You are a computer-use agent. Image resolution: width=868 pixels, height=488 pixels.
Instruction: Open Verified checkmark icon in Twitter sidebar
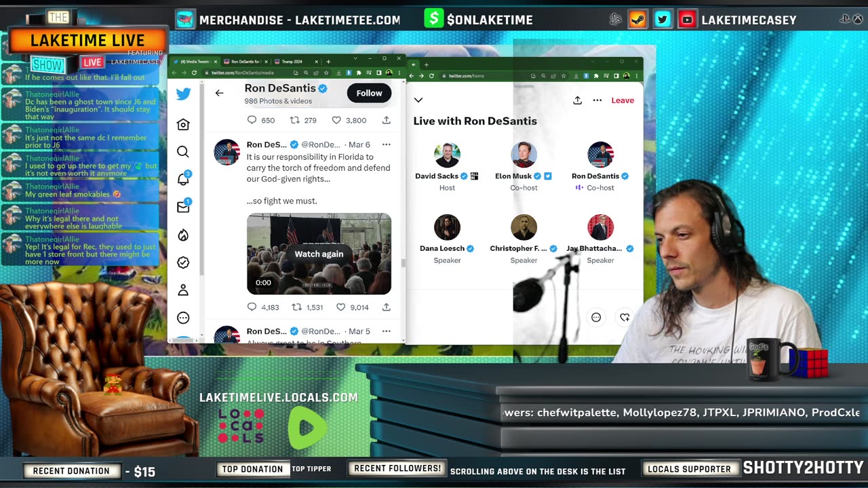pos(183,262)
